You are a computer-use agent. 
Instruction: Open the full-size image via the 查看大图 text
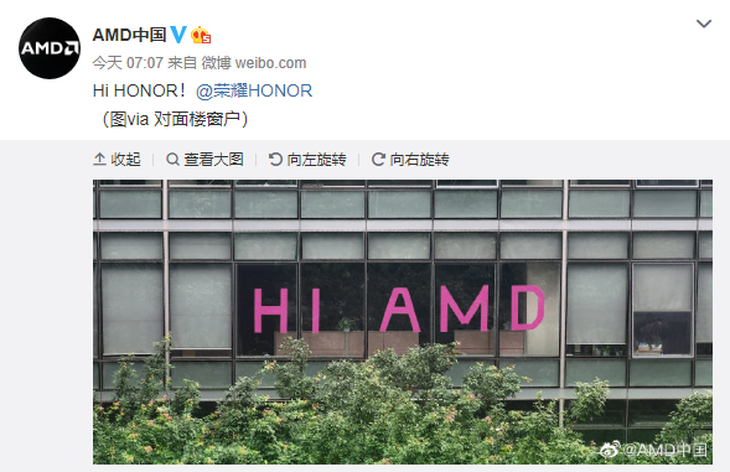[x=214, y=160]
